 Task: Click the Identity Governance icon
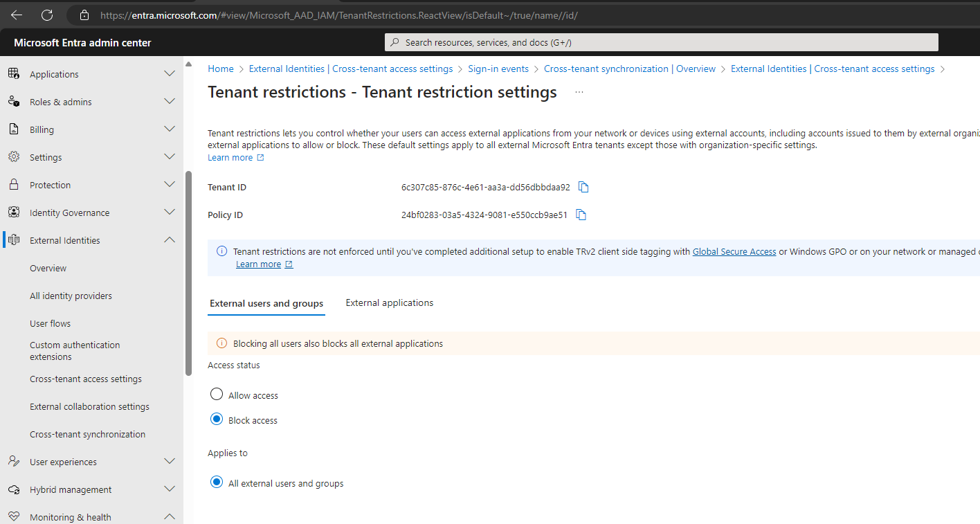click(x=14, y=213)
